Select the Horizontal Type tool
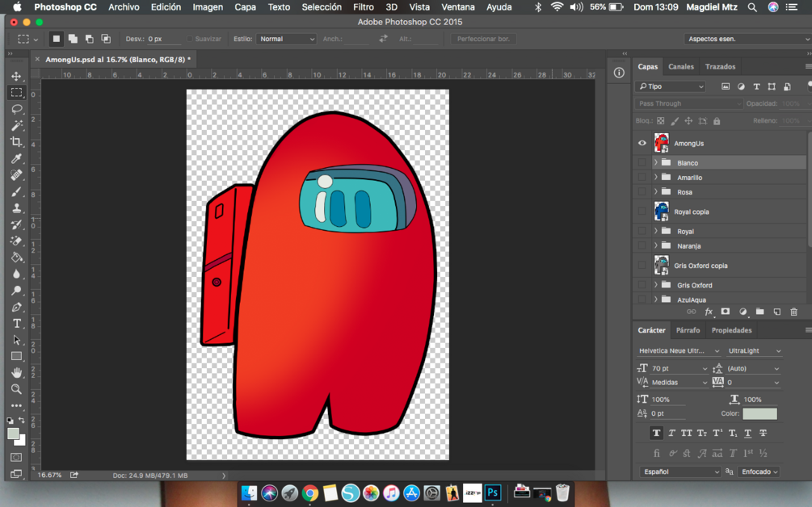Viewport: 812px width, 507px height. click(x=16, y=324)
